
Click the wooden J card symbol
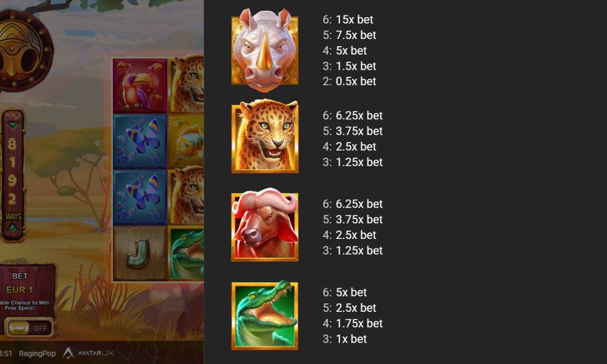click(x=140, y=254)
